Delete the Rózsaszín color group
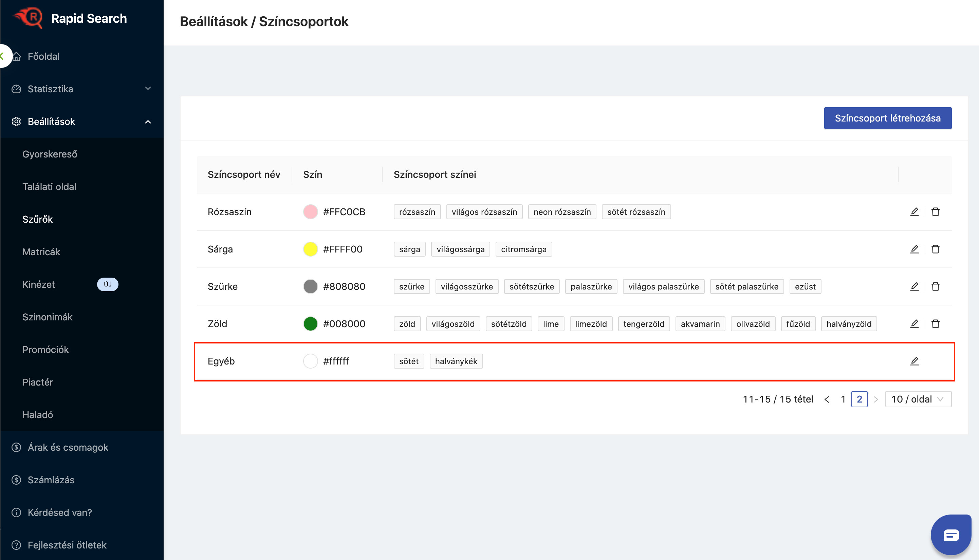The width and height of the screenshot is (979, 560). point(935,212)
